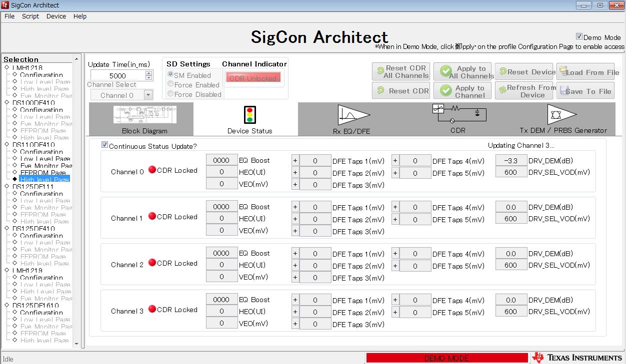The height and width of the screenshot is (364, 626).
Task: Open the Script menu
Action: coord(30,16)
